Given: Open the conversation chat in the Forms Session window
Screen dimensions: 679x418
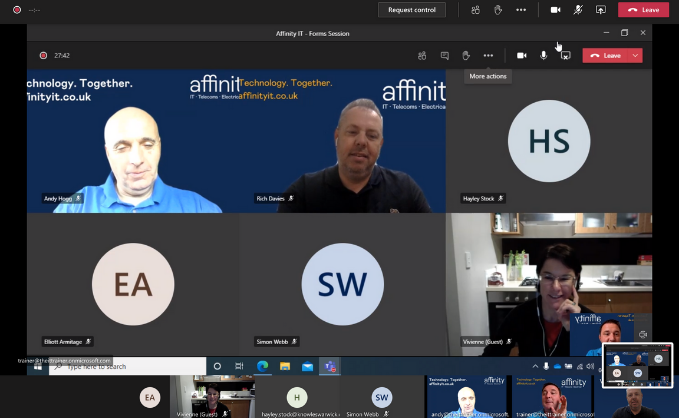Looking at the screenshot, I should pos(444,55).
